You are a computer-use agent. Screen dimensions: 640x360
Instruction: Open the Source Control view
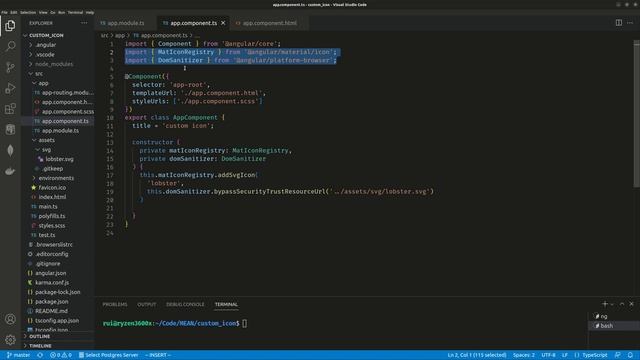(10, 67)
